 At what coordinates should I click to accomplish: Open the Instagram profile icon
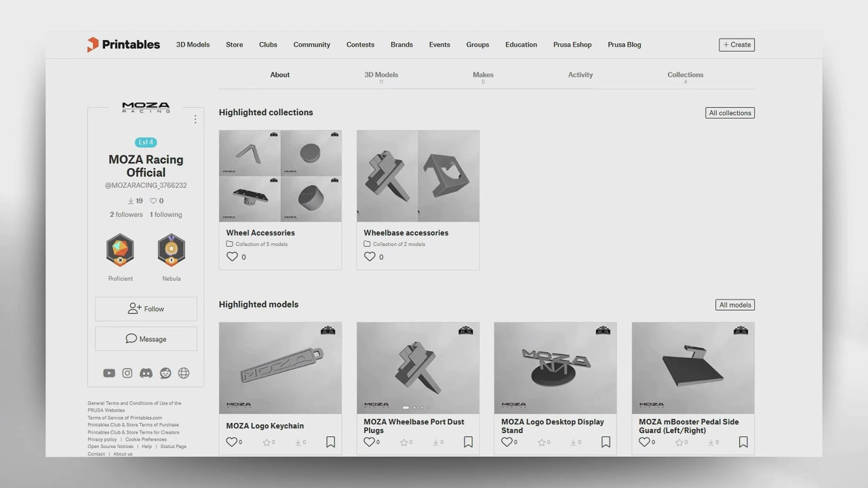tap(127, 373)
